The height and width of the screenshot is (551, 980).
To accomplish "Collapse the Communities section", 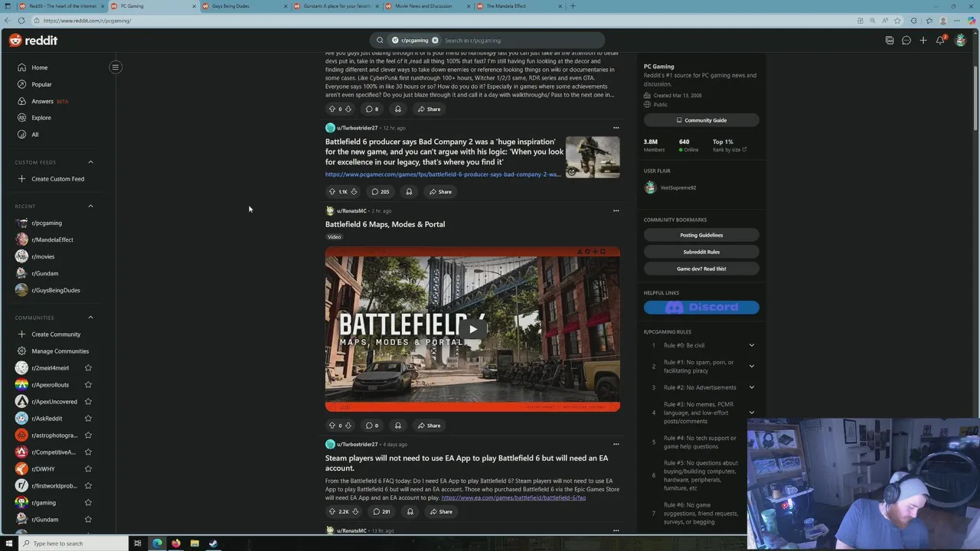I will coord(90,318).
